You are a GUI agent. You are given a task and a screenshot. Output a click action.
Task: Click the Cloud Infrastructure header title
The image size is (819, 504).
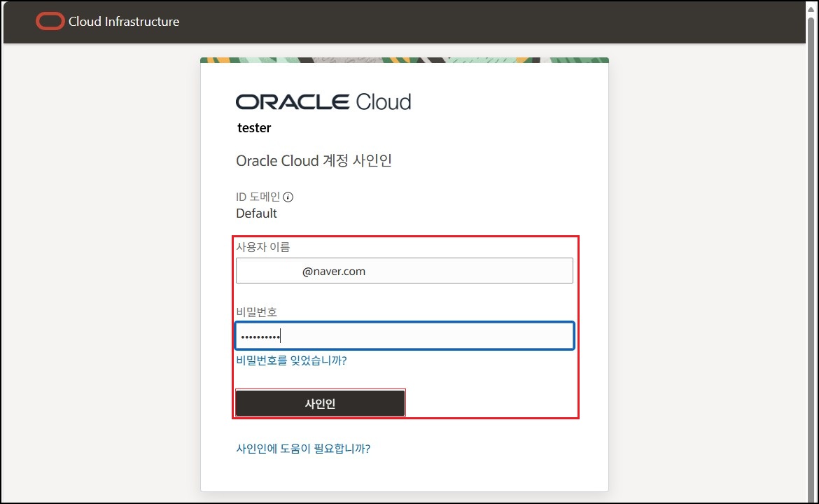point(124,22)
